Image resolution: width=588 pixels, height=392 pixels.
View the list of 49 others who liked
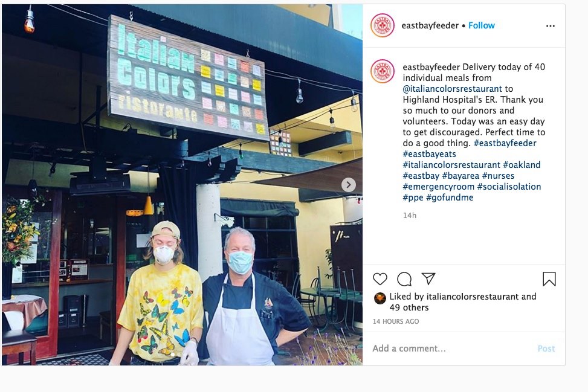pos(409,307)
